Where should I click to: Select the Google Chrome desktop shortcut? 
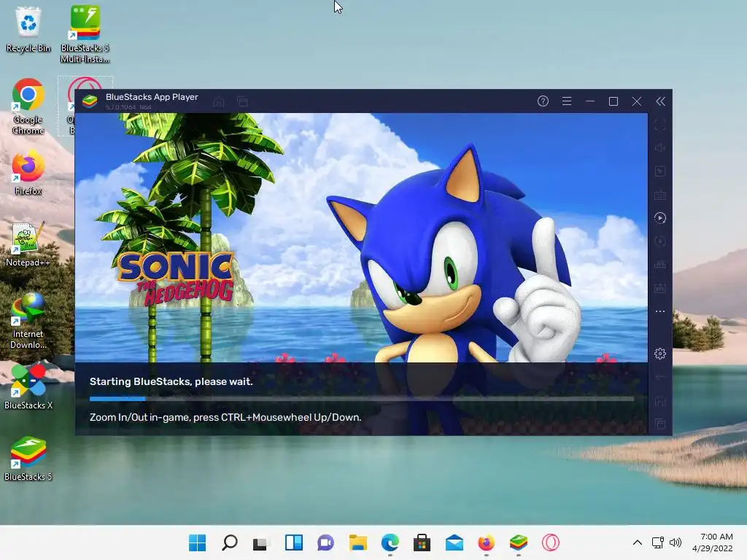click(x=28, y=106)
